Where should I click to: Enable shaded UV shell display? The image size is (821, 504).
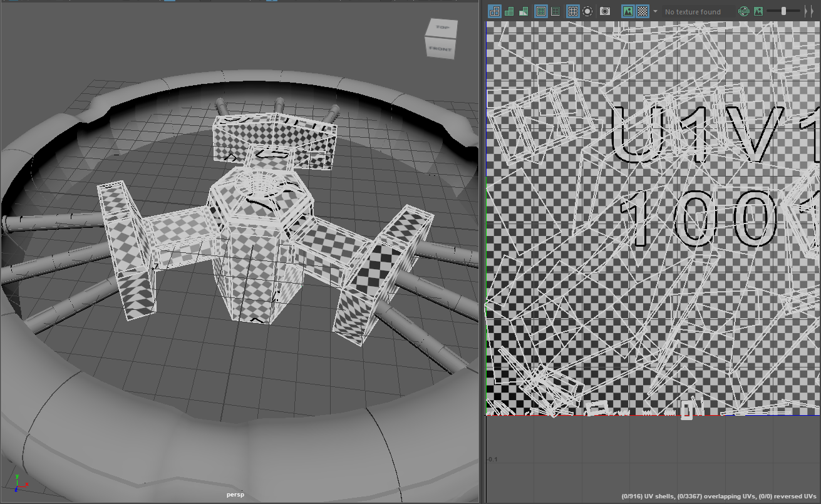pyautogui.click(x=509, y=11)
